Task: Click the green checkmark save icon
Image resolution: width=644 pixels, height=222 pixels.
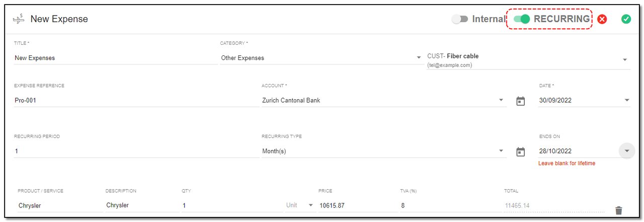Action: 626,19
